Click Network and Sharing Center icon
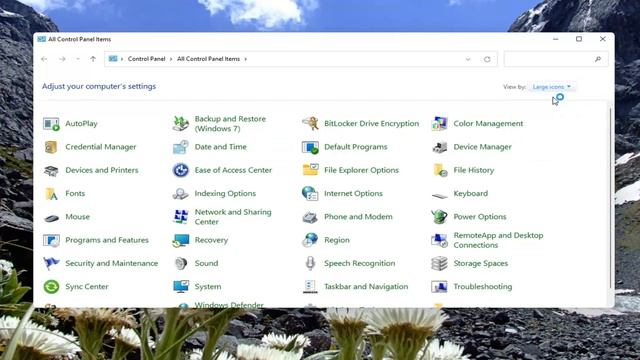The height and width of the screenshot is (360, 640). (180, 217)
